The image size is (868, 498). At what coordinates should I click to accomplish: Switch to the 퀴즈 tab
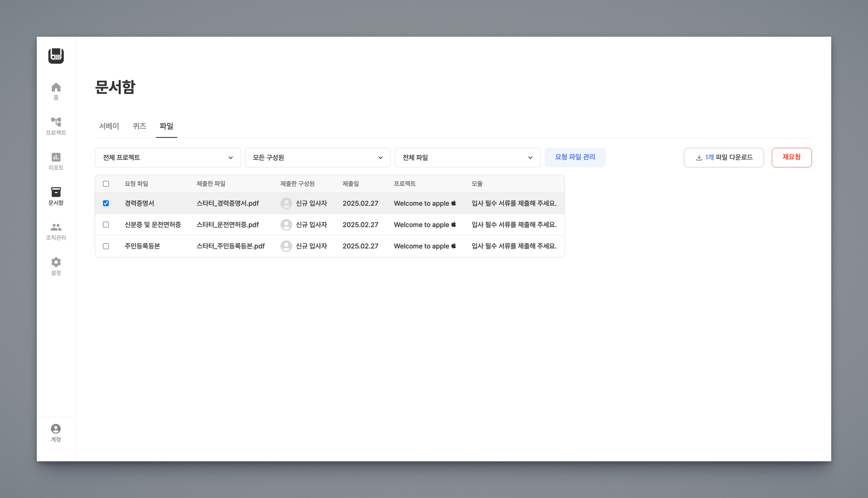point(139,126)
